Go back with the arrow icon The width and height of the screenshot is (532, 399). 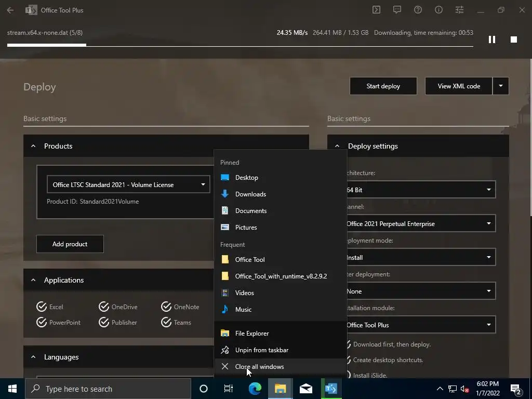pos(10,10)
